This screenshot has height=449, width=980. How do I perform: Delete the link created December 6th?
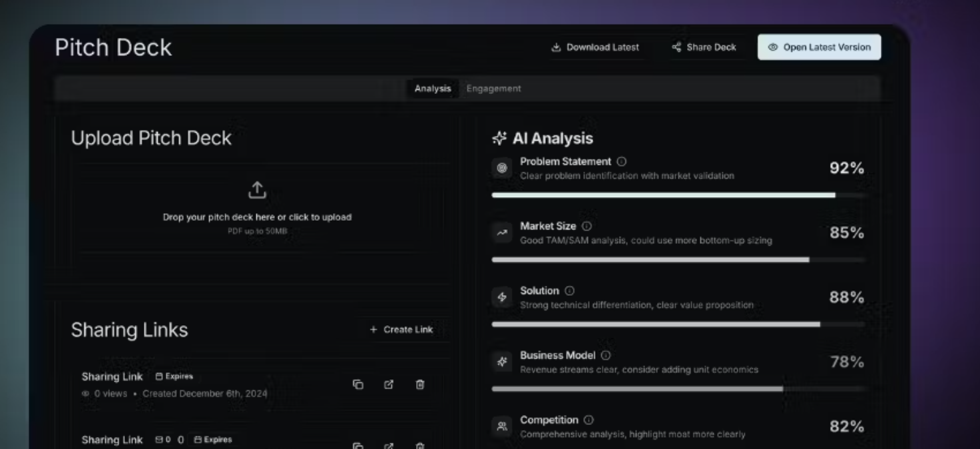tap(420, 384)
